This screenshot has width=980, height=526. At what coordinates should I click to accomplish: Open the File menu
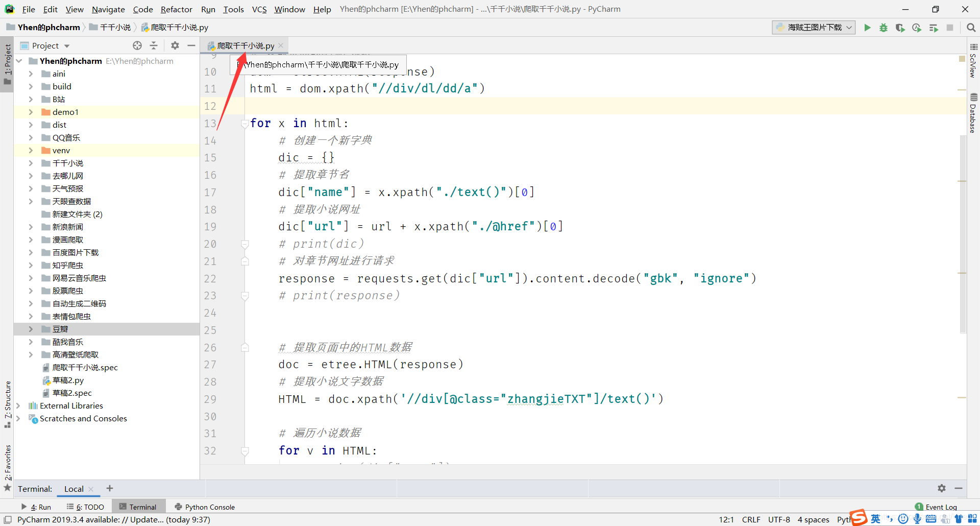click(x=29, y=9)
